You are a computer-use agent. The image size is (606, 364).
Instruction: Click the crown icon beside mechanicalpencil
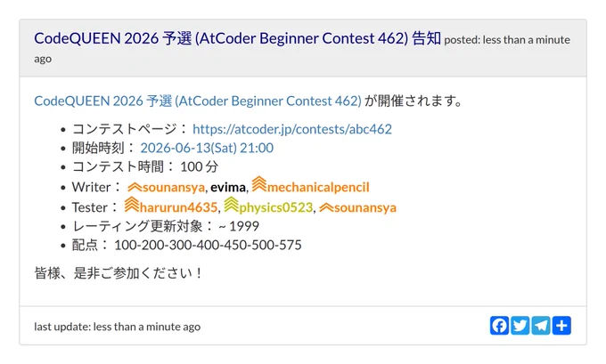[259, 184]
